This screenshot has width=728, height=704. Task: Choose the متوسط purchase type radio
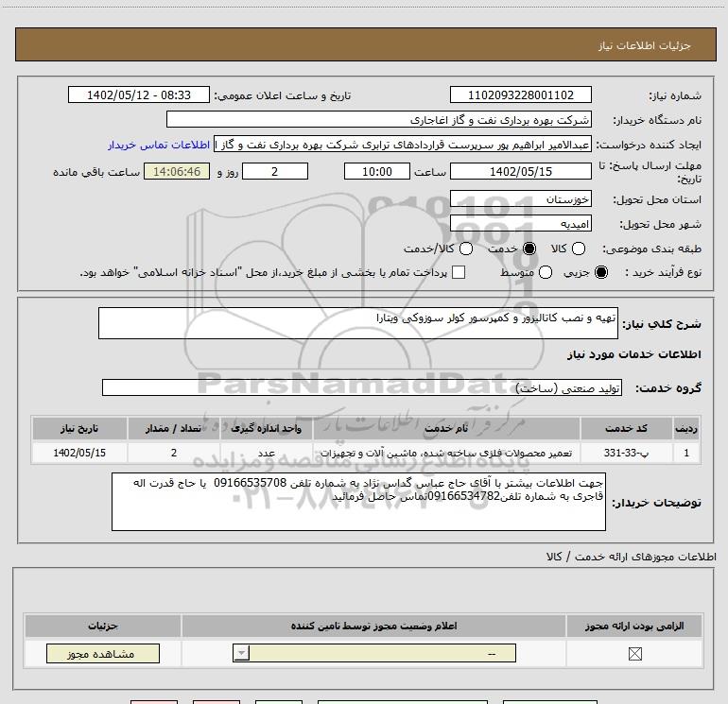(546, 272)
